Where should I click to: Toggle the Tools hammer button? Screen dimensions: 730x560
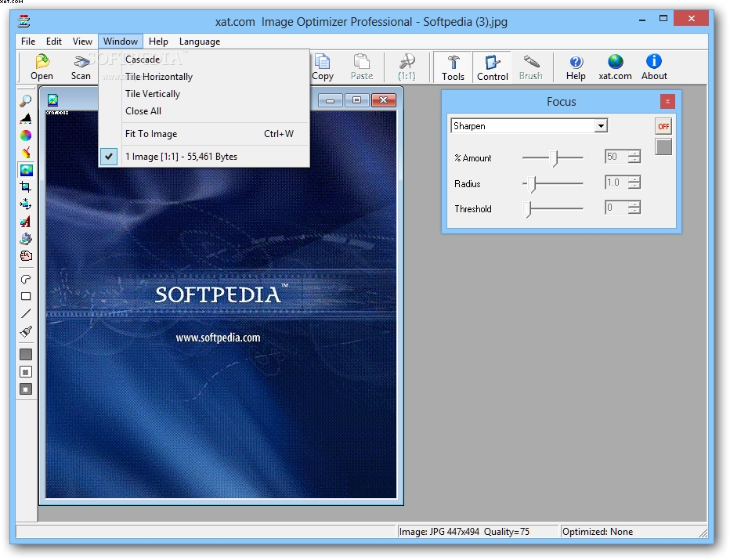pos(453,67)
